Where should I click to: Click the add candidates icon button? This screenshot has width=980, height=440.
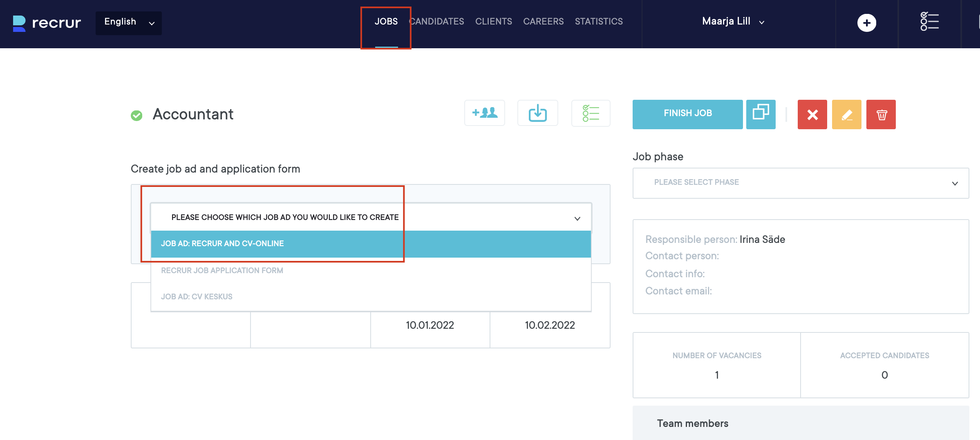point(484,113)
